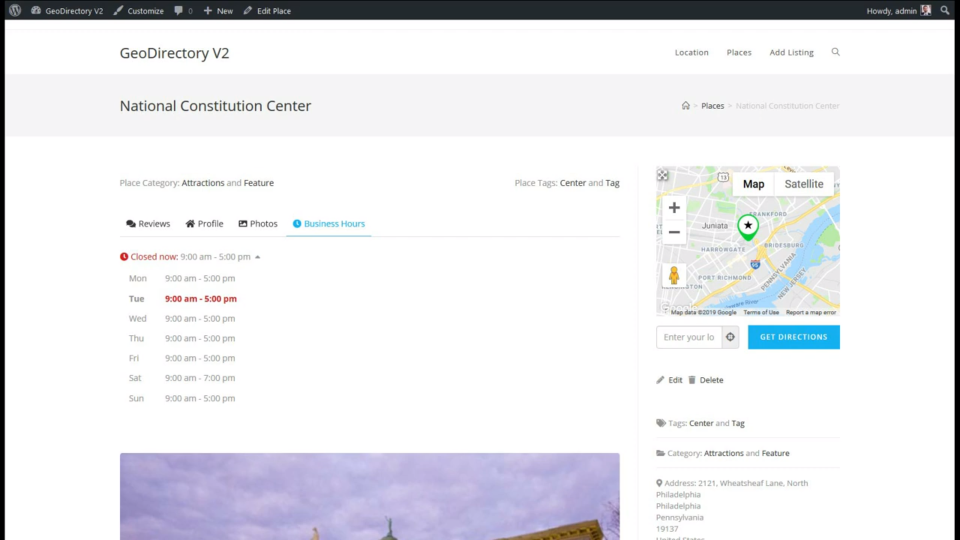960x540 pixels.
Task: Click the listing photo thumbnail
Action: (x=370, y=497)
